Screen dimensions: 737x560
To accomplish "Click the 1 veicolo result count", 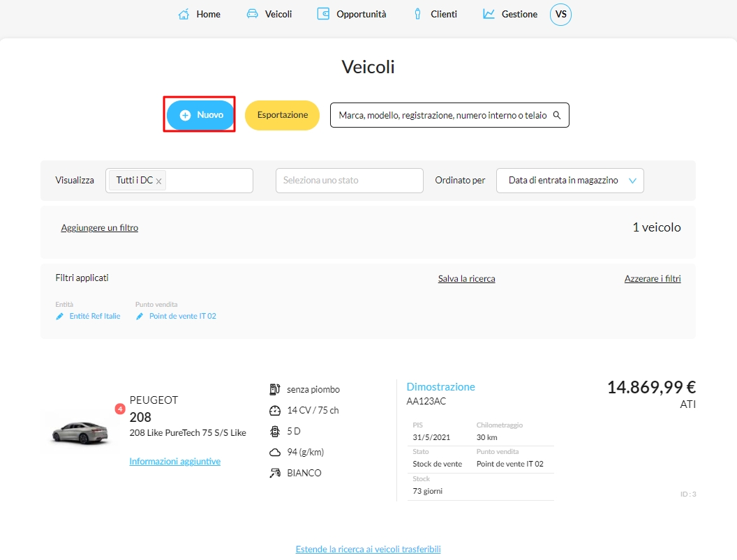I will tap(657, 227).
